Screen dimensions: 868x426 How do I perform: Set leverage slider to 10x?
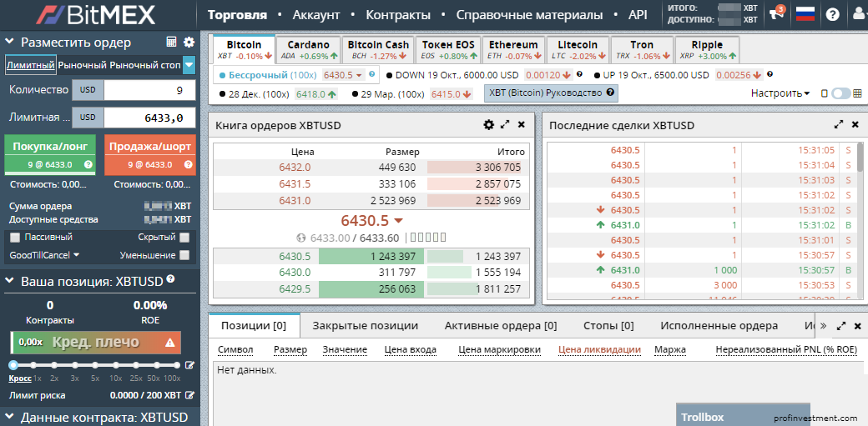click(116, 365)
